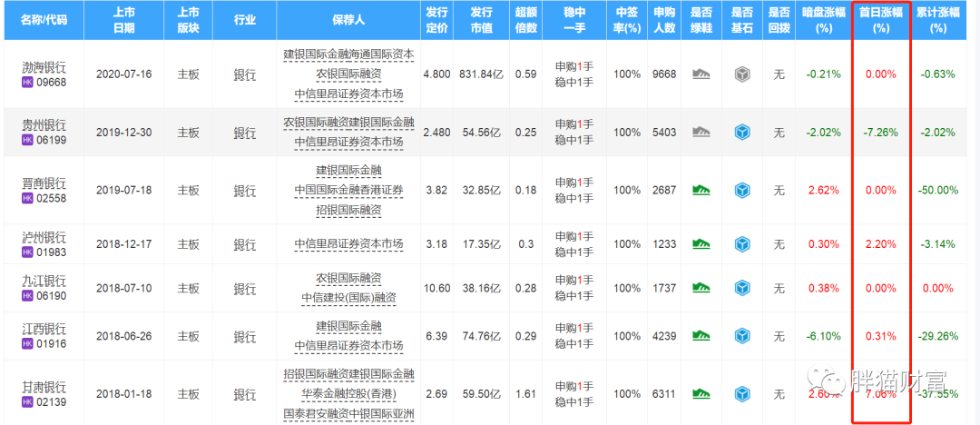The image size is (980, 425).
Task: Open 招银国际融资 sponsor in 晋商银行 row
Action: point(348,211)
